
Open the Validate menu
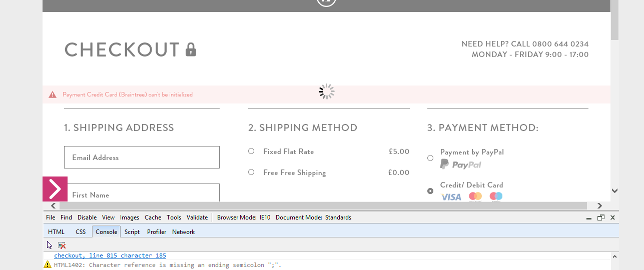197,217
